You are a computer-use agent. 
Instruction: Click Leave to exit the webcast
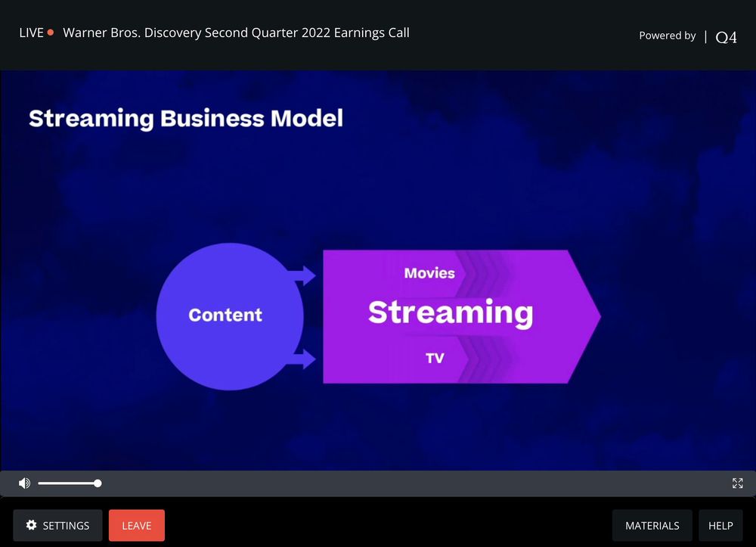click(x=136, y=525)
